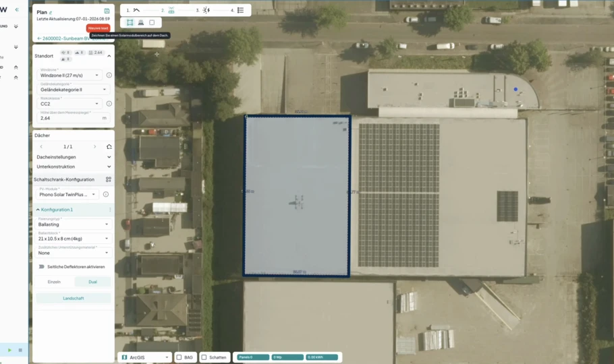Screen dimensions: 614x364
Task: Click the edit pencil next to Plan
Action: pyautogui.click(x=51, y=12)
